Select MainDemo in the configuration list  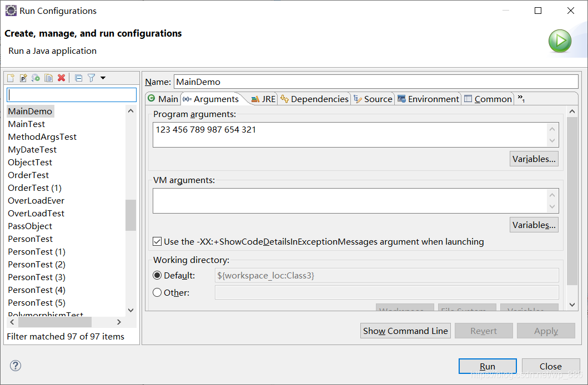[30, 112]
